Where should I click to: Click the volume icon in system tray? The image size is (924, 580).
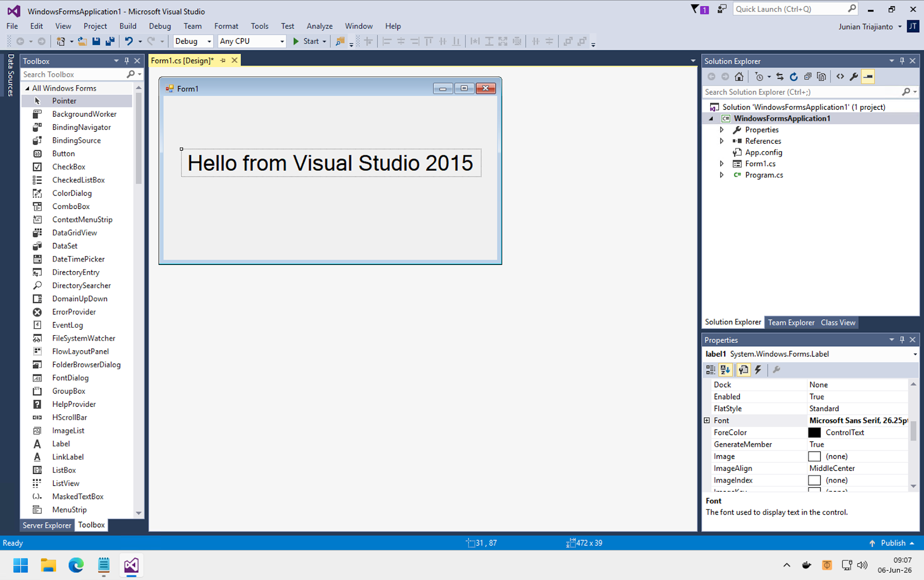click(x=862, y=565)
